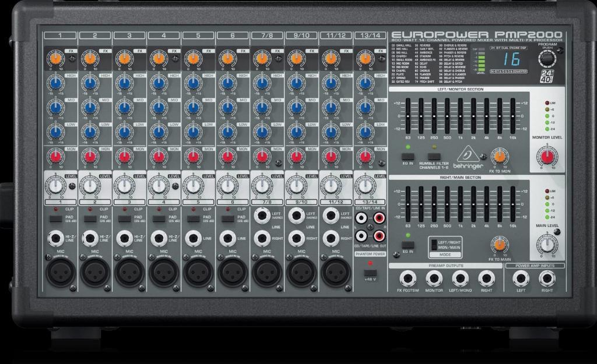Turn the channel 13/14 LEVEL knob
Screen dimensions: 597x364
pyautogui.click(x=365, y=186)
